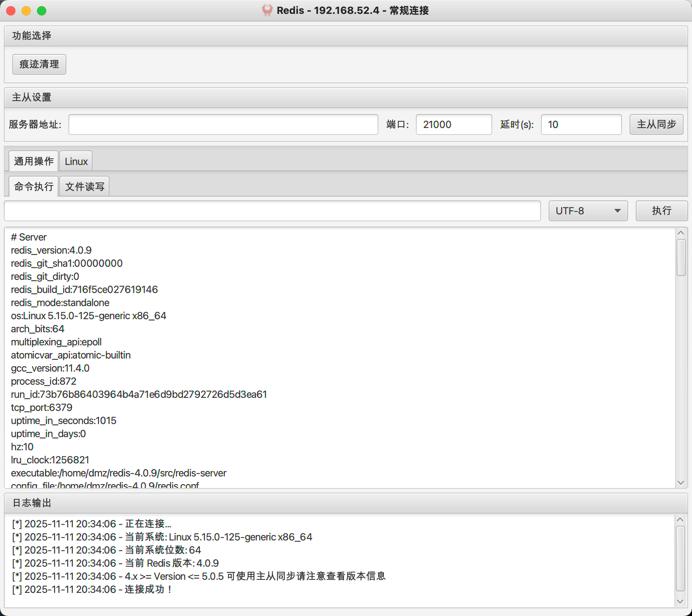Click the lru_clock:1256821 line
The height and width of the screenshot is (616, 692).
pos(50,460)
